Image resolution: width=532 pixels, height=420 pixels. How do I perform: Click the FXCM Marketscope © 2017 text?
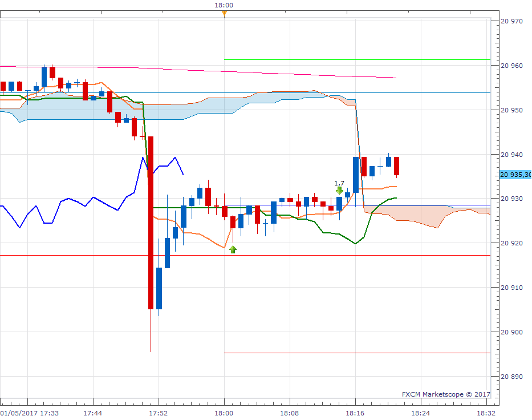point(446,394)
